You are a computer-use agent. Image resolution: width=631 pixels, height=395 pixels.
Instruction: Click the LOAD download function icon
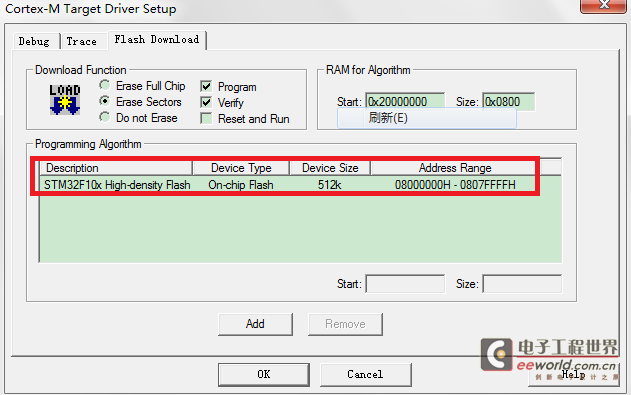point(65,99)
